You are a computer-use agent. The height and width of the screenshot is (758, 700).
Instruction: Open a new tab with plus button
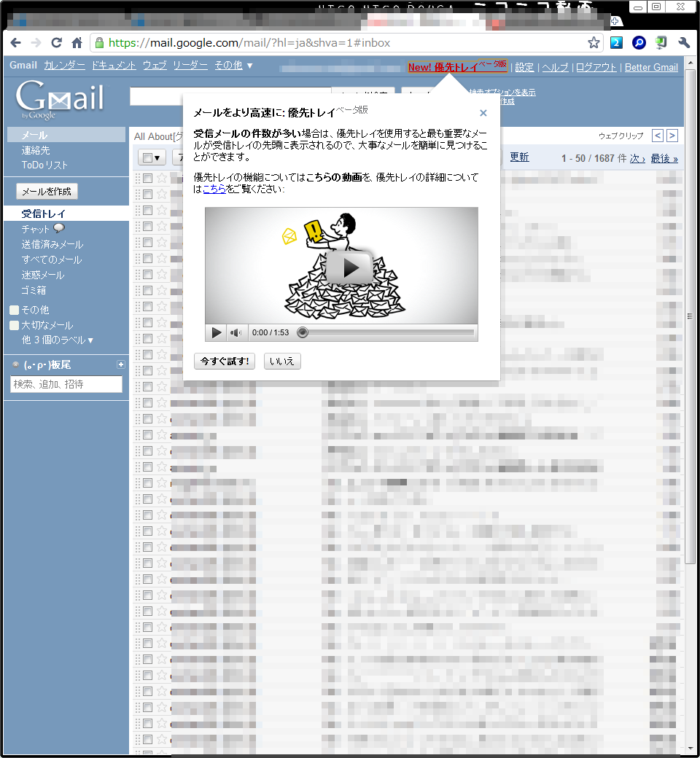click(615, 21)
